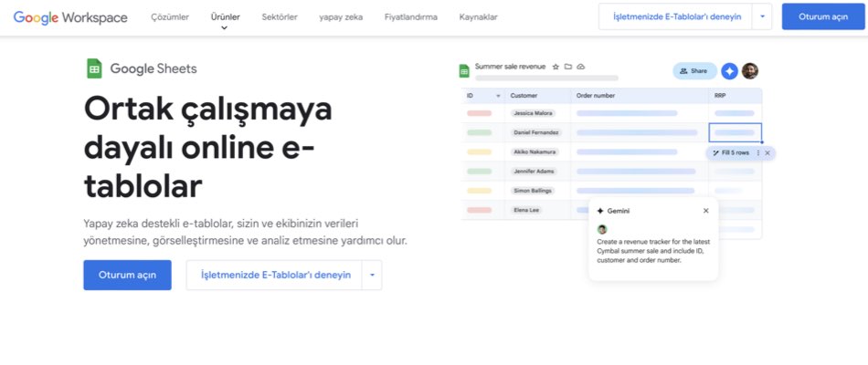Open the ID column filter dropdown
Screen dimensions: 868x365
click(498, 95)
